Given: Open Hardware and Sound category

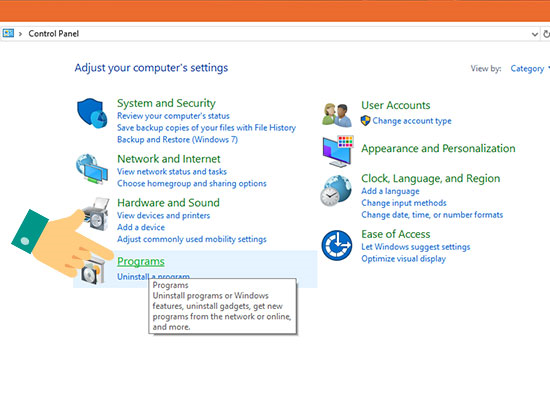Looking at the screenshot, I should point(168,203).
